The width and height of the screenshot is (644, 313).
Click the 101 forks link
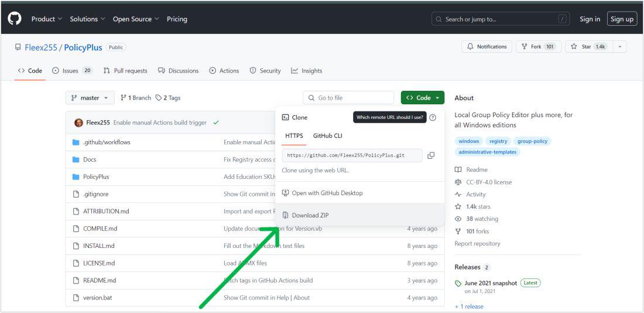pos(472,231)
